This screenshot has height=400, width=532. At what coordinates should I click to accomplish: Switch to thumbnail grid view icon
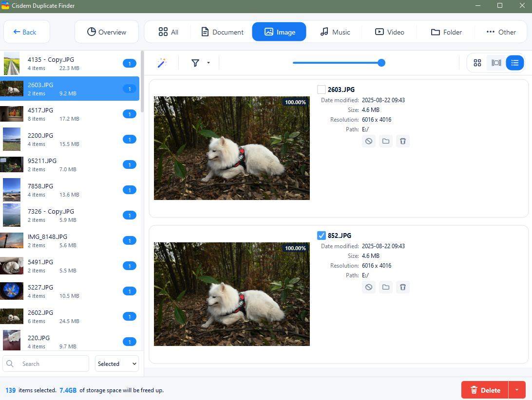[x=477, y=63]
